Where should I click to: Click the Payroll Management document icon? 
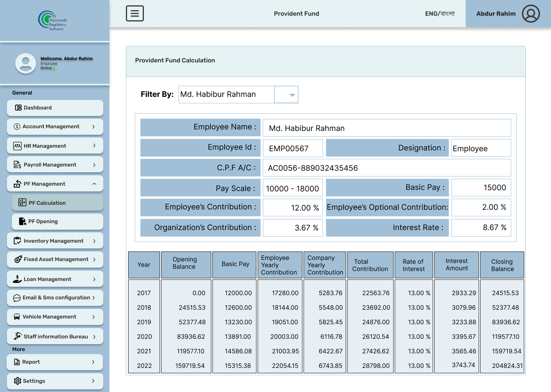[17, 165]
